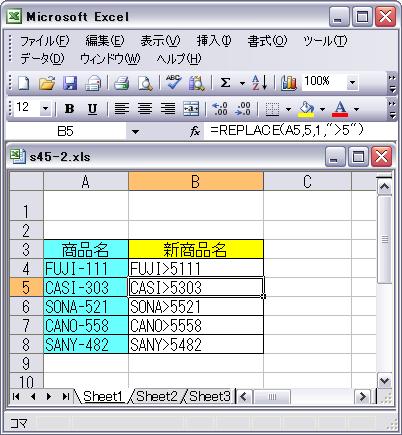The width and height of the screenshot is (402, 435).
Task: Click the fx Insert Function icon
Action: [x=195, y=132]
